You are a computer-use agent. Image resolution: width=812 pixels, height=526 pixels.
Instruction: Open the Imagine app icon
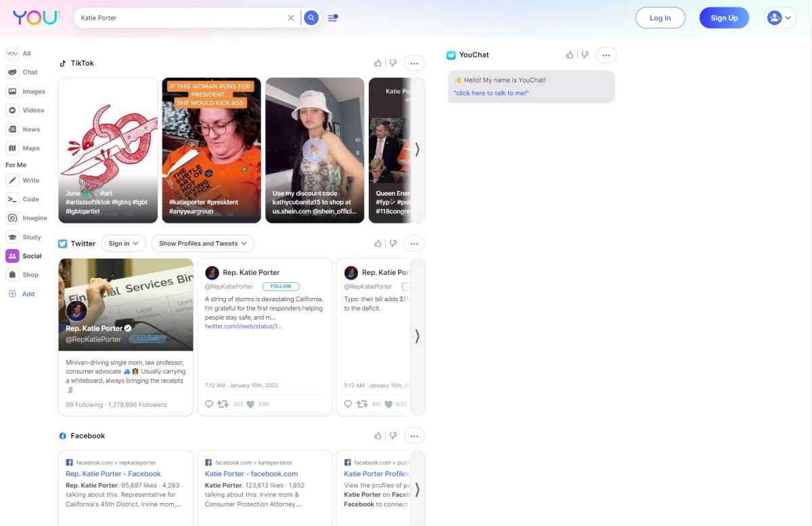click(x=12, y=218)
